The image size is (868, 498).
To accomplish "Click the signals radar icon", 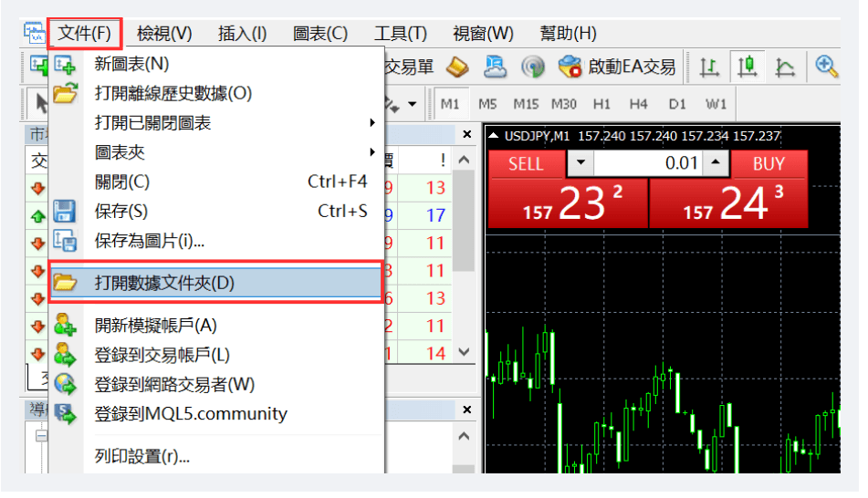I will pyautogui.click(x=532, y=67).
